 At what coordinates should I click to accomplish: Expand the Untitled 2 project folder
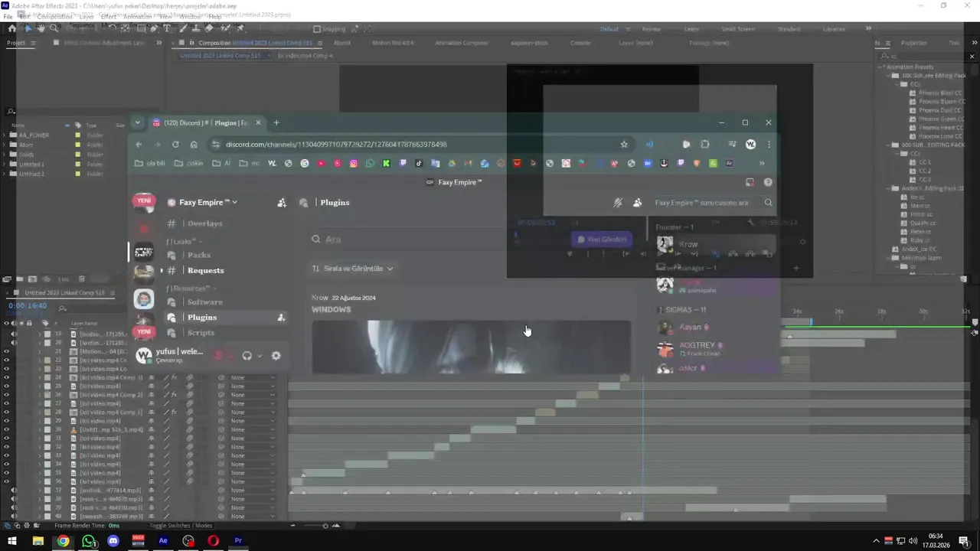[x=5, y=174]
